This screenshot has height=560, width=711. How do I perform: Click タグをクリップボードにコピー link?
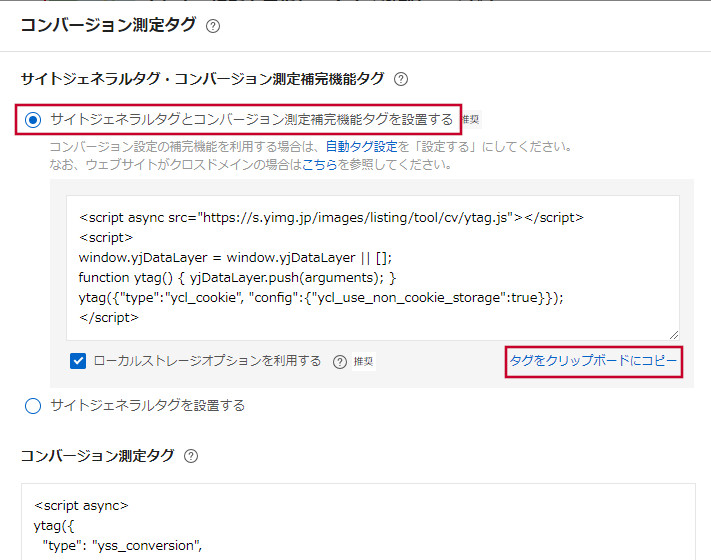(x=593, y=361)
